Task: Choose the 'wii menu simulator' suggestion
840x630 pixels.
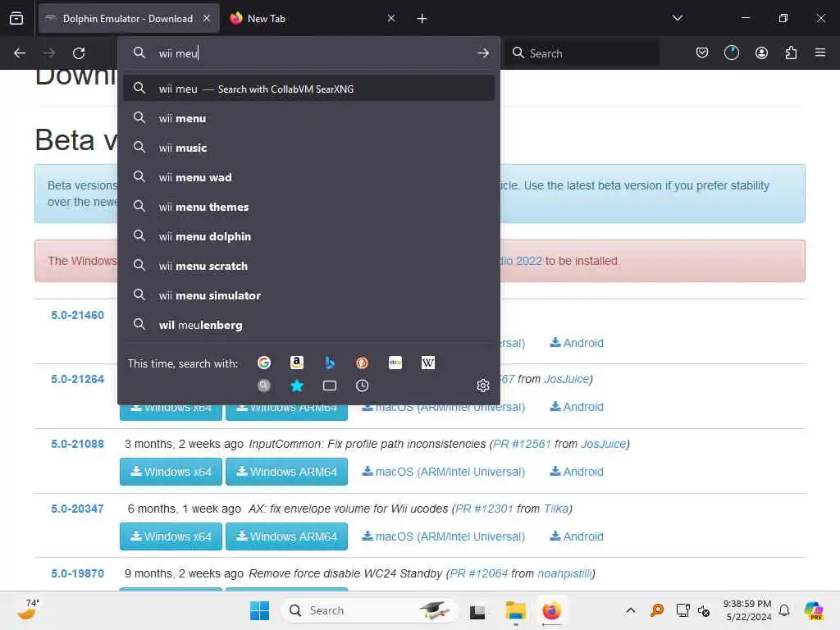Action: 308,294
